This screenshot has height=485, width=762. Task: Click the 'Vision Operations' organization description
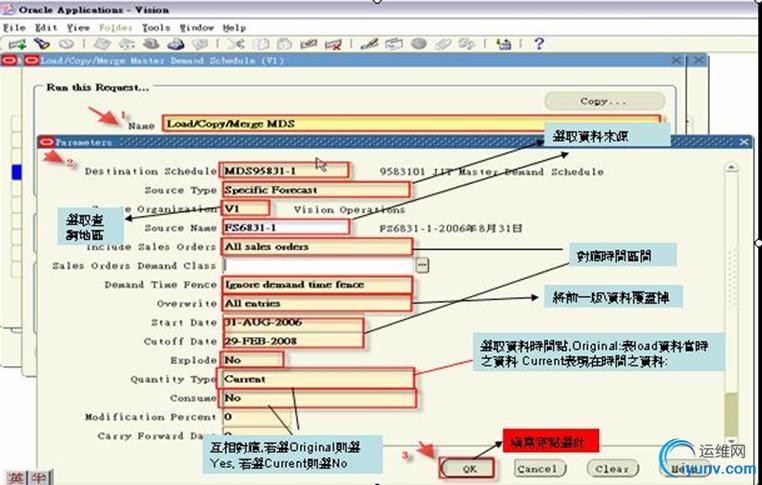(x=349, y=209)
